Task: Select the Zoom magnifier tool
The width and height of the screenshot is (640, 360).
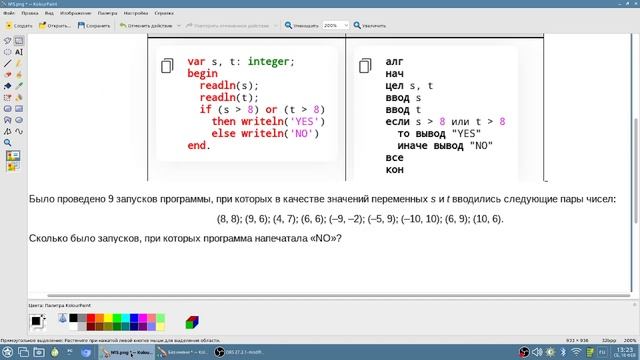Action: [7, 143]
